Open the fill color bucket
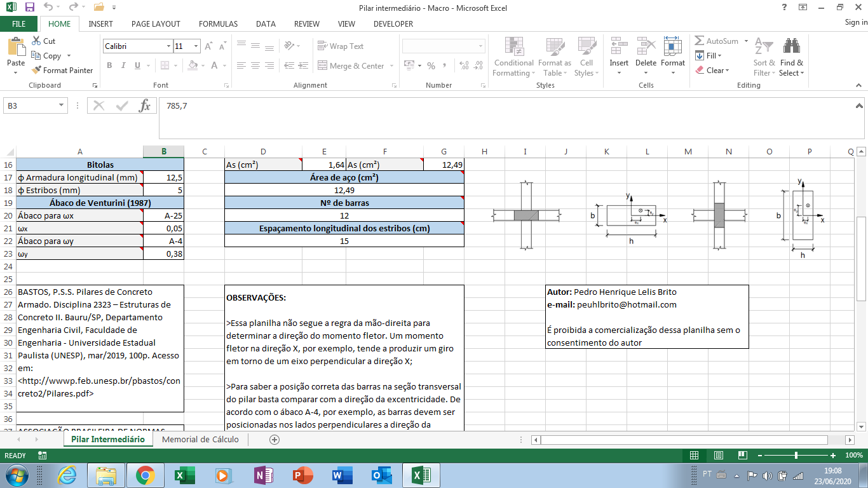Viewport: 868px width, 488px height. point(194,65)
